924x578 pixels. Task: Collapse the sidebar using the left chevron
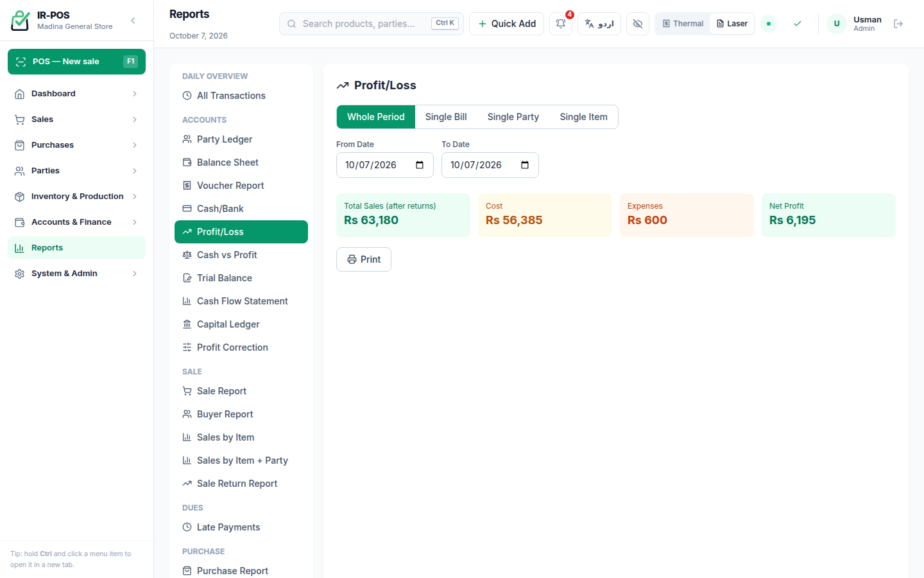pos(133,21)
